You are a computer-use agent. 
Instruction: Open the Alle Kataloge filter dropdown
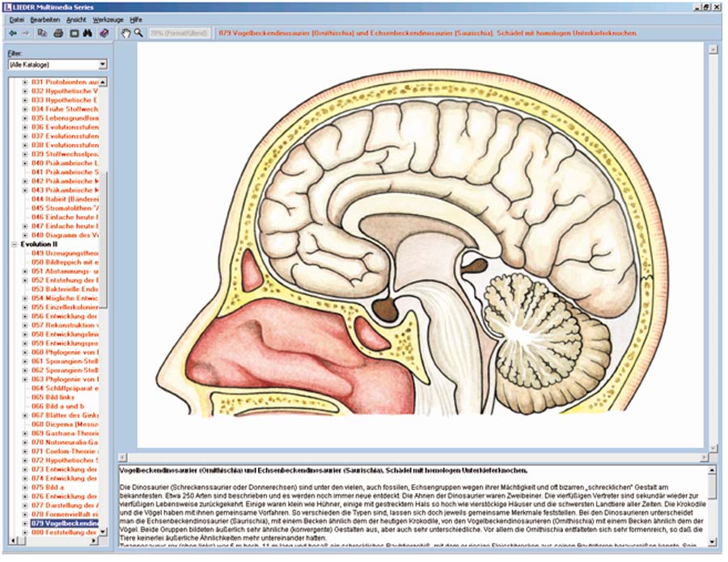(57, 64)
